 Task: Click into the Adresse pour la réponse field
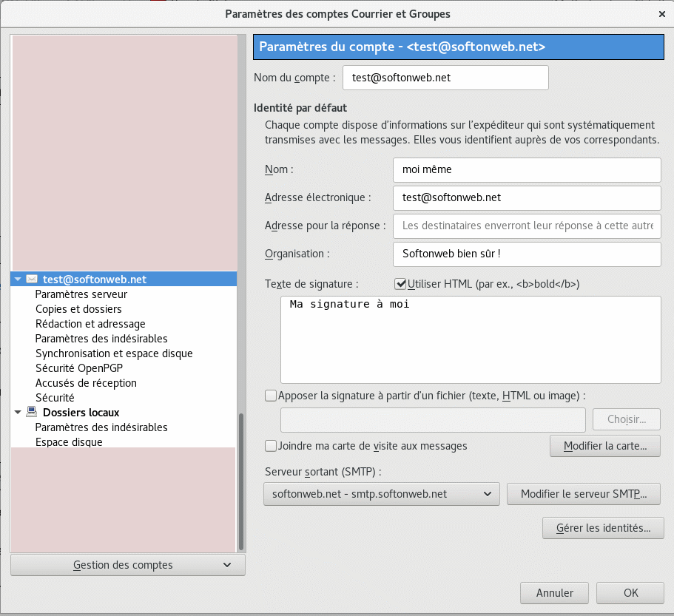tap(526, 226)
